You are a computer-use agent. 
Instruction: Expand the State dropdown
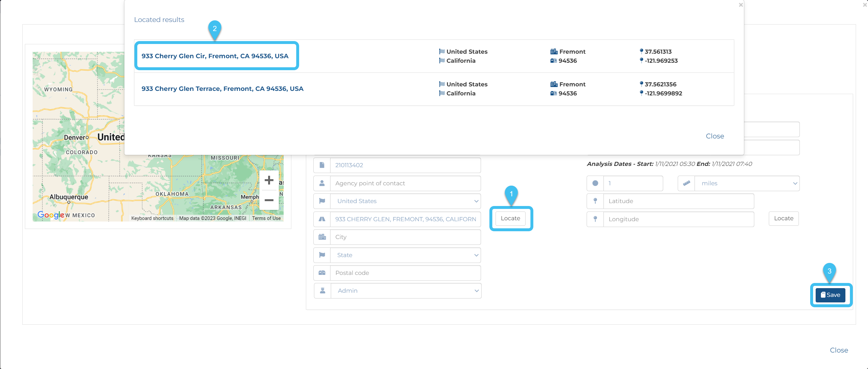point(405,255)
